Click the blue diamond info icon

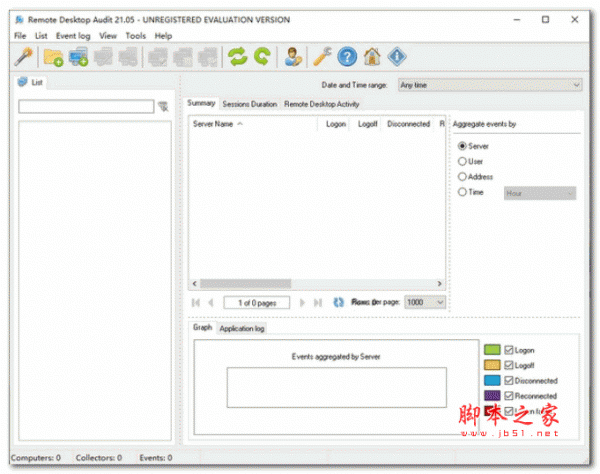click(397, 57)
